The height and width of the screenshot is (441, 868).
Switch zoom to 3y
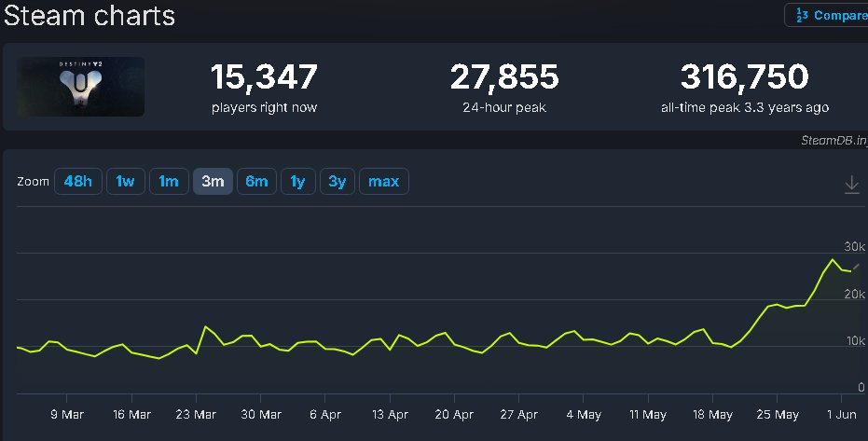[x=338, y=182]
